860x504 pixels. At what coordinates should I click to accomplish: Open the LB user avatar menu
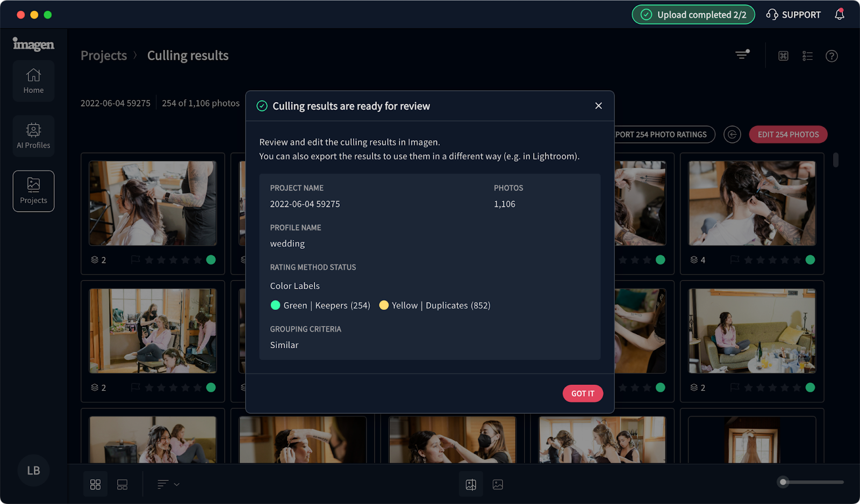(x=33, y=471)
